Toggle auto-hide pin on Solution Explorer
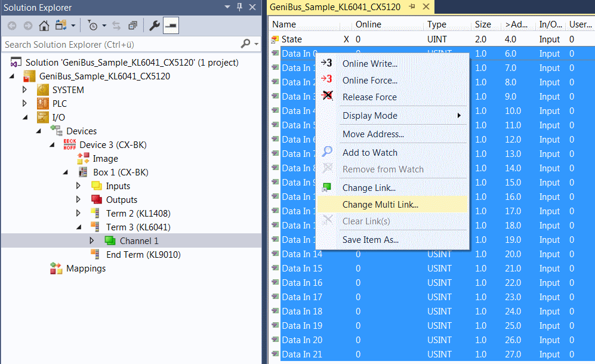 [239, 7]
